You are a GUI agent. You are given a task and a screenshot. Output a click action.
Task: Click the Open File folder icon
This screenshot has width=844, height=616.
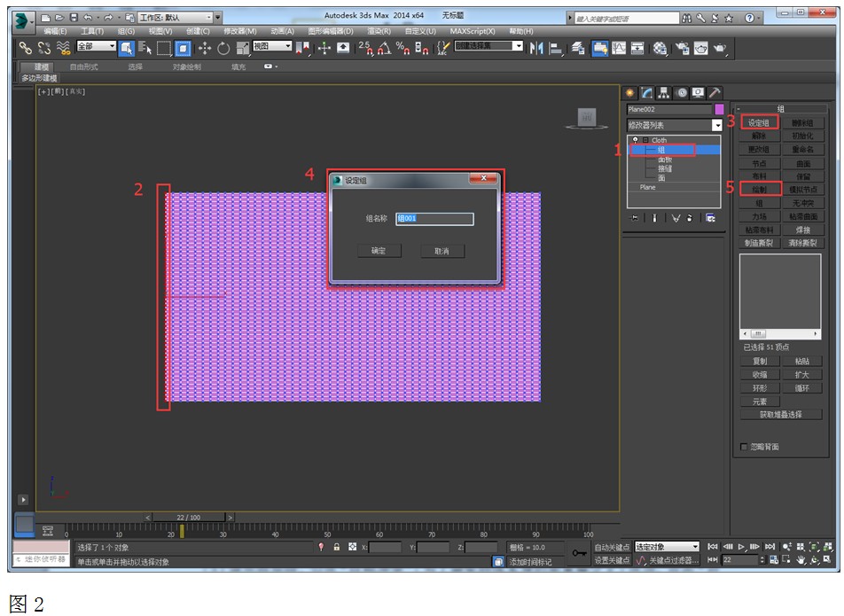click(59, 18)
